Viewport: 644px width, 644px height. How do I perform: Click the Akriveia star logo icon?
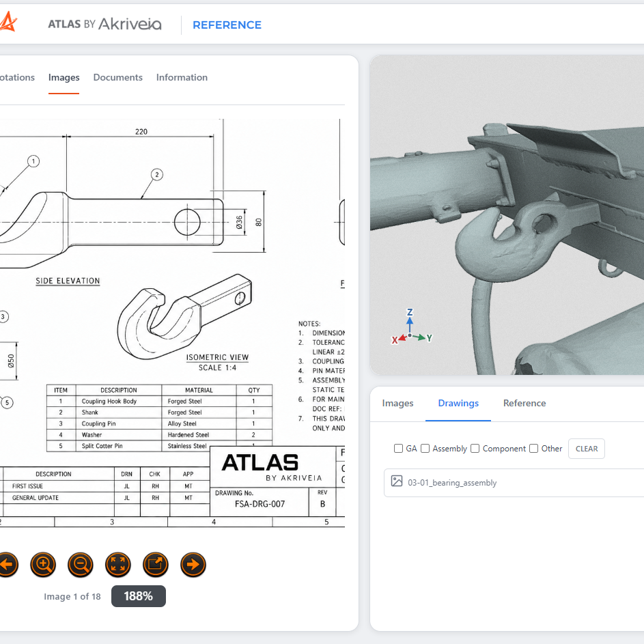8,21
